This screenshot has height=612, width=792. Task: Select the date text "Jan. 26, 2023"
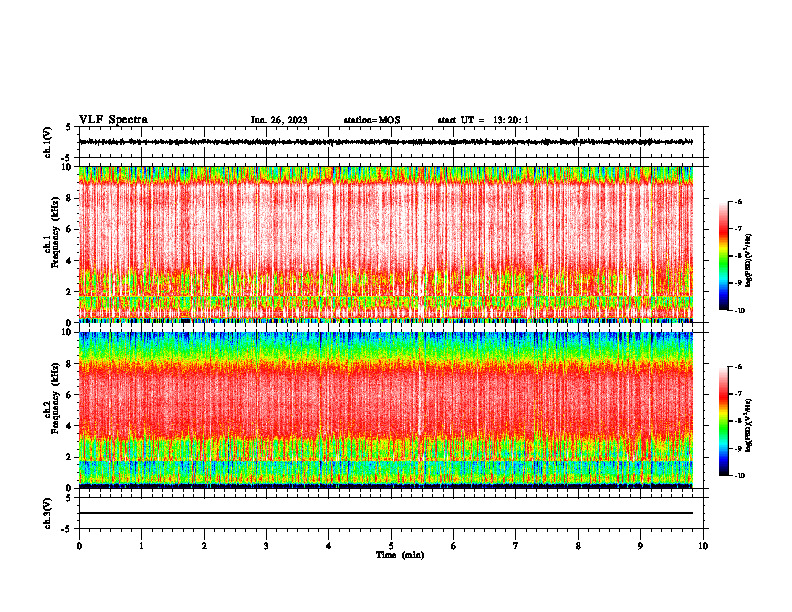coord(279,120)
